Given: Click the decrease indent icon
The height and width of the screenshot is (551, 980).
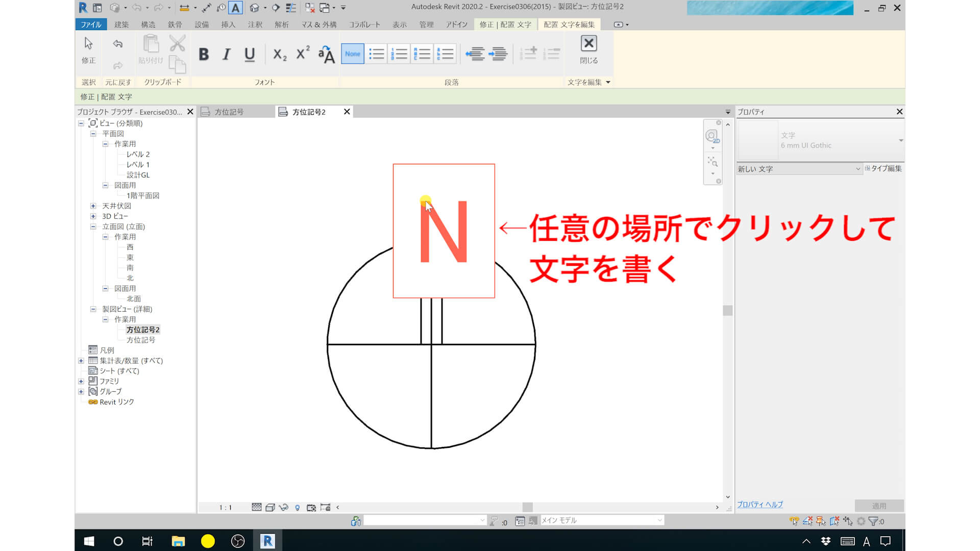Looking at the screenshot, I should (x=475, y=54).
